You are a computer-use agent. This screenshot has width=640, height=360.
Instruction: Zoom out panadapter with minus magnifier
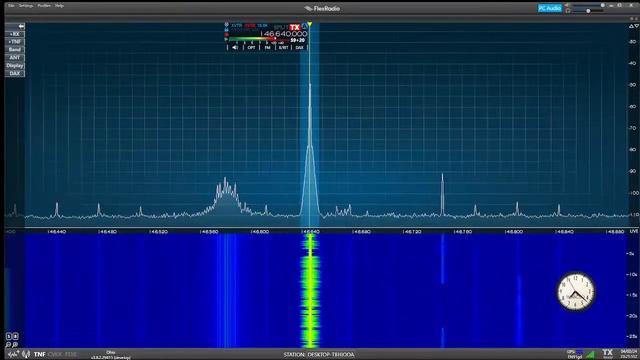point(9,344)
